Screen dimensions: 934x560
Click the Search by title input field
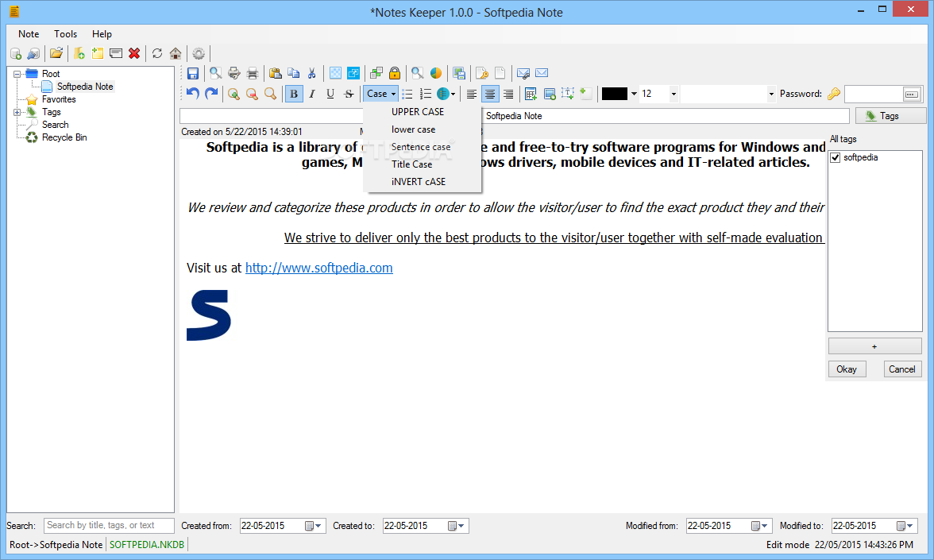(x=109, y=526)
